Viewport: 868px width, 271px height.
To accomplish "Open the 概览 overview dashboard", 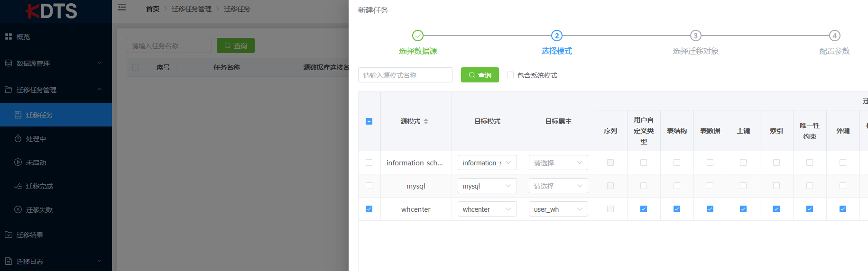I will pyautogui.click(x=23, y=37).
